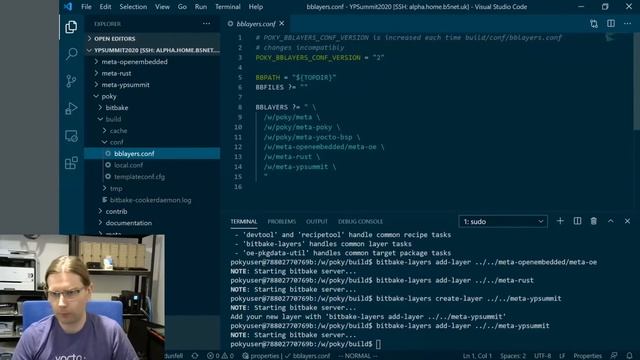Open the Search view in activity bar
The image size is (640, 360).
[x=71, y=54]
